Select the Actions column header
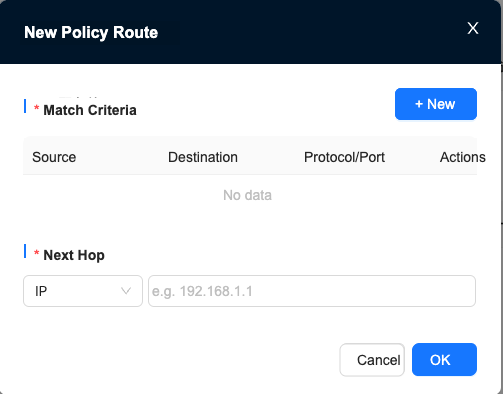 pos(462,157)
